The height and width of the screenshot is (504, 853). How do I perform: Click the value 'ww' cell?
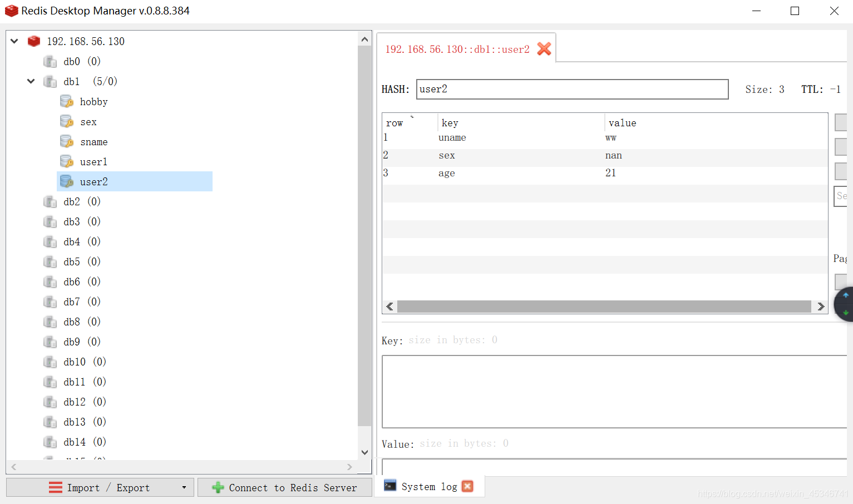coord(611,138)
